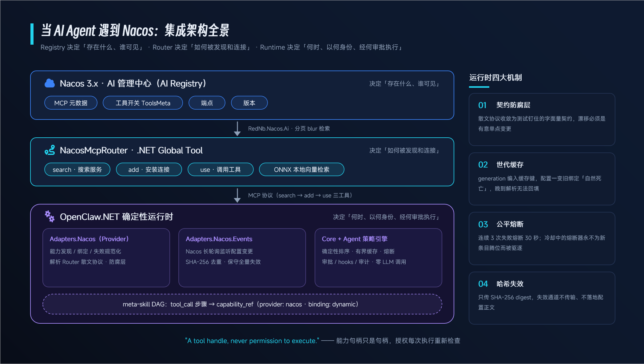Click the 版本 pill

tap(249, 103)
